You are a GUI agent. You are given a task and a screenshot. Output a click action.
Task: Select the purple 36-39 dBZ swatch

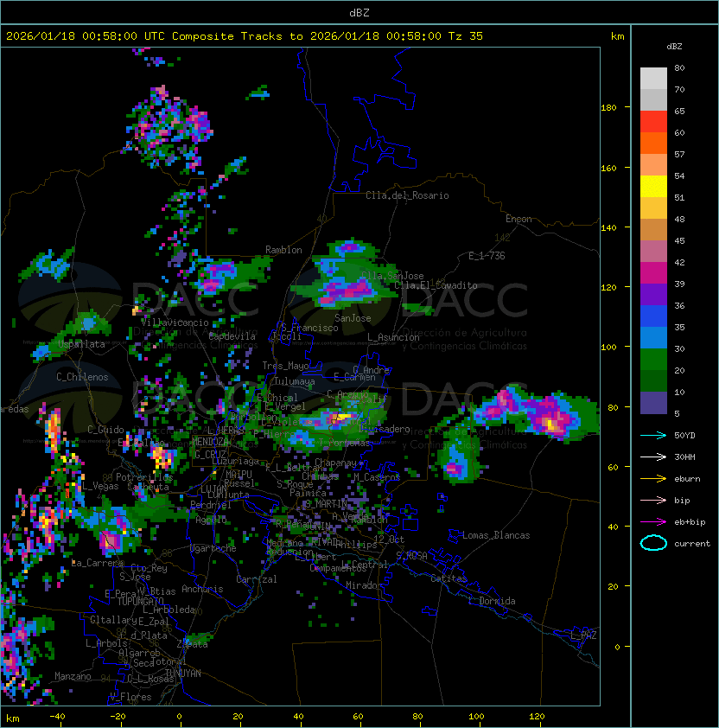pos(653,294)
